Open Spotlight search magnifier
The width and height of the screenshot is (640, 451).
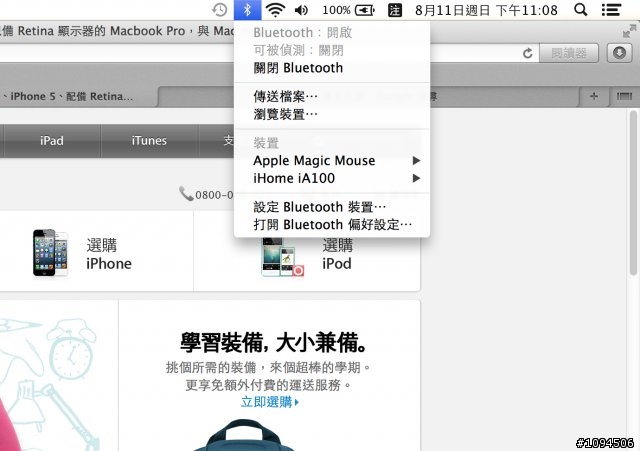point(580,10)
